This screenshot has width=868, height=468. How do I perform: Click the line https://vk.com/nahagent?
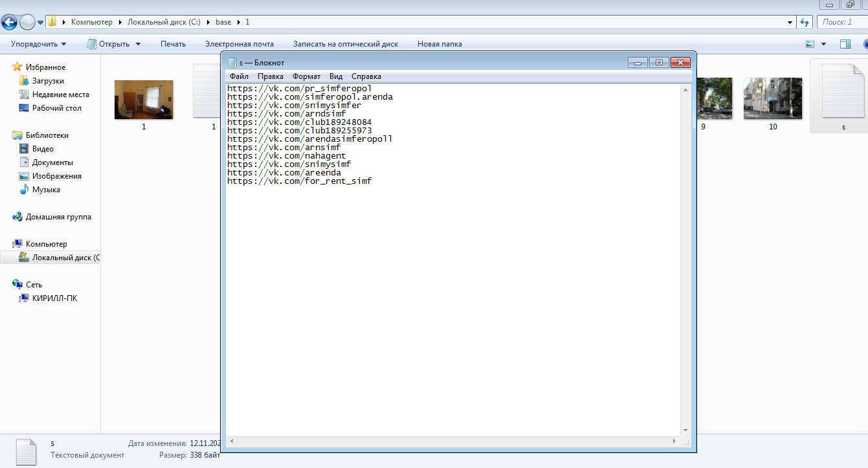click(x=286, y=156)
